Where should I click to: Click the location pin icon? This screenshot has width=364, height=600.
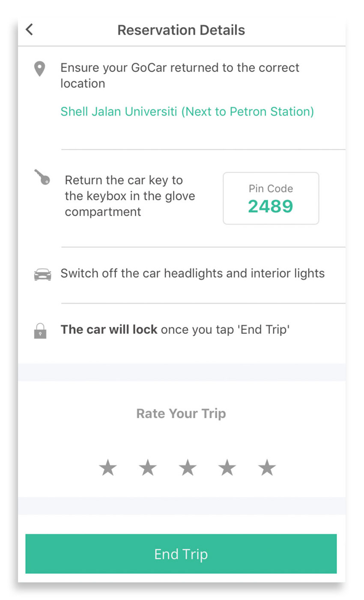40,69
